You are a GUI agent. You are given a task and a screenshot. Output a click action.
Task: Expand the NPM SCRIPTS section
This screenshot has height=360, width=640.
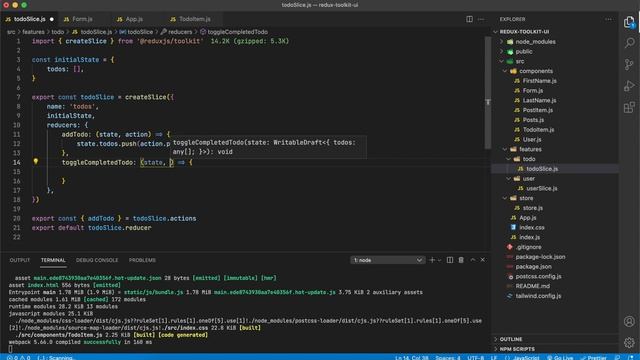(517, 349)
